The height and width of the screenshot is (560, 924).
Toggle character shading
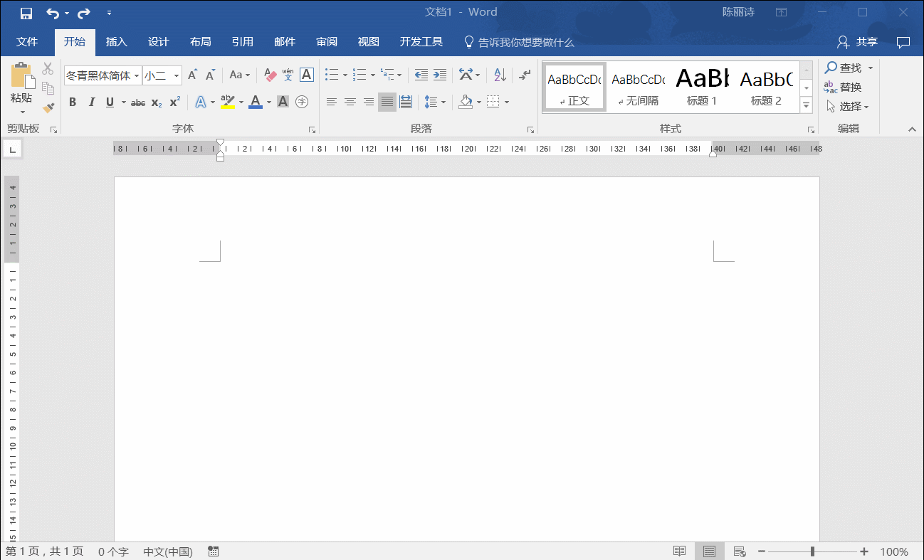[283, 102]
